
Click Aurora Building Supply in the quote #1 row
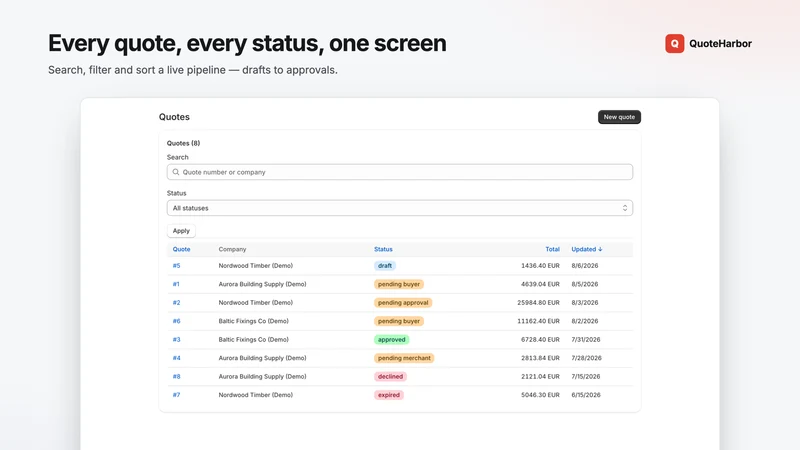click(262, 284)
